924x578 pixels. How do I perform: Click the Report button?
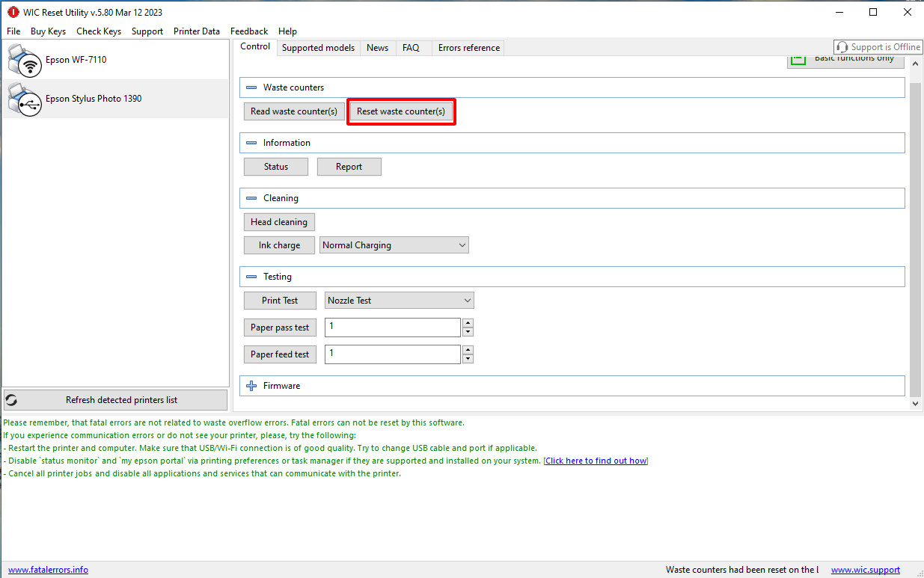(349, 167)
